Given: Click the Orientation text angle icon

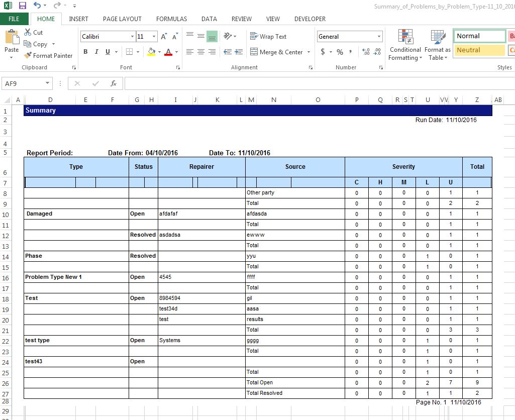Looking at the screenshot, I should tap(228, 36).
